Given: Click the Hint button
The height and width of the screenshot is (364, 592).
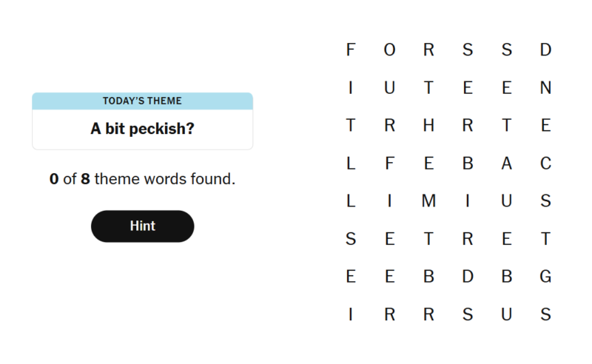Looking at the screenshot, I should (x=142, y=226).
